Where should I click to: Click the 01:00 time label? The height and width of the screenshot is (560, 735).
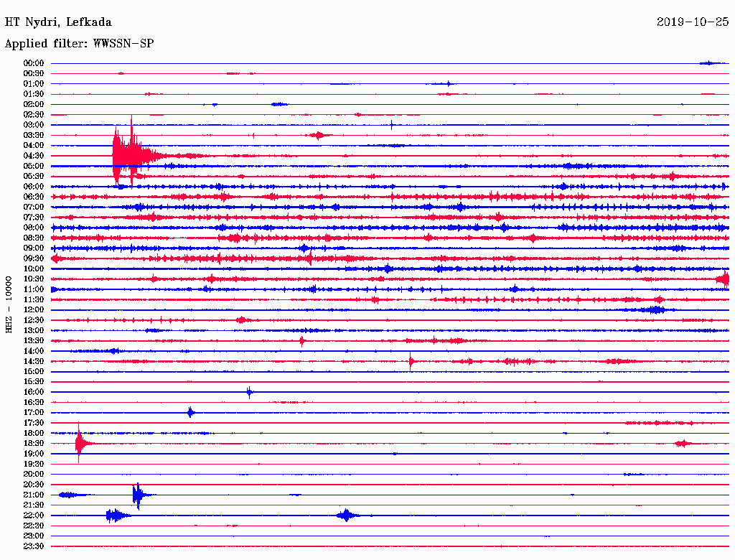pos(33,84)
